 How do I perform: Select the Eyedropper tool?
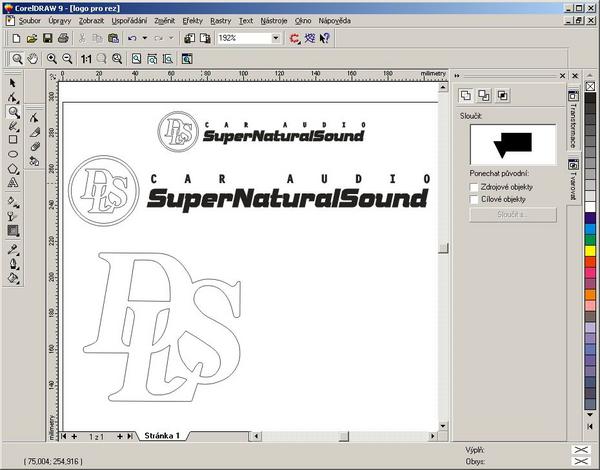(x=13, y=250)
